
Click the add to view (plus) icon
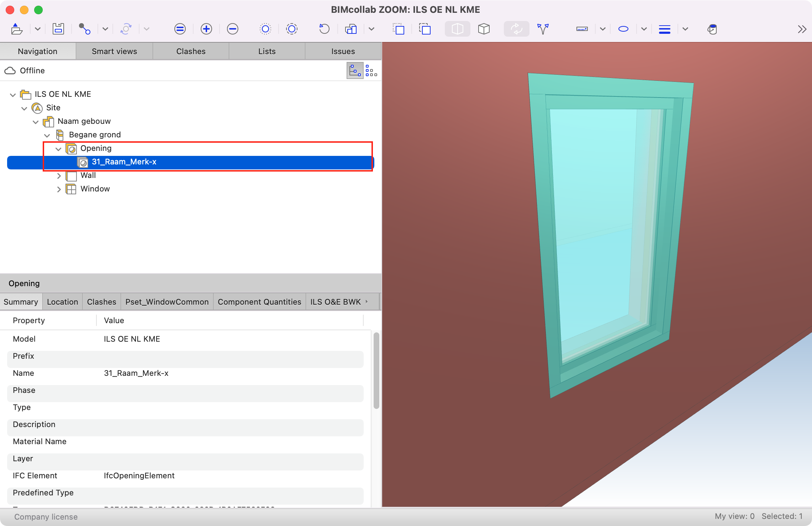(206, 29)
